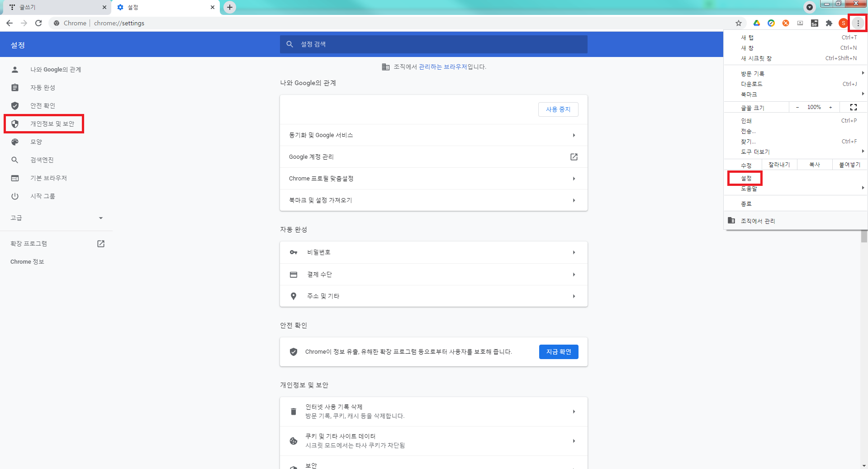The width and height of the screenshot is (868, 469).
Task: Increase zoom with plus button
Action: [x=830, y=107]
